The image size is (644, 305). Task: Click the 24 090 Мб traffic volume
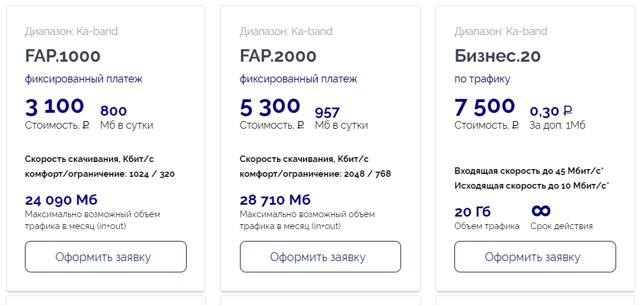pos(61,200)
